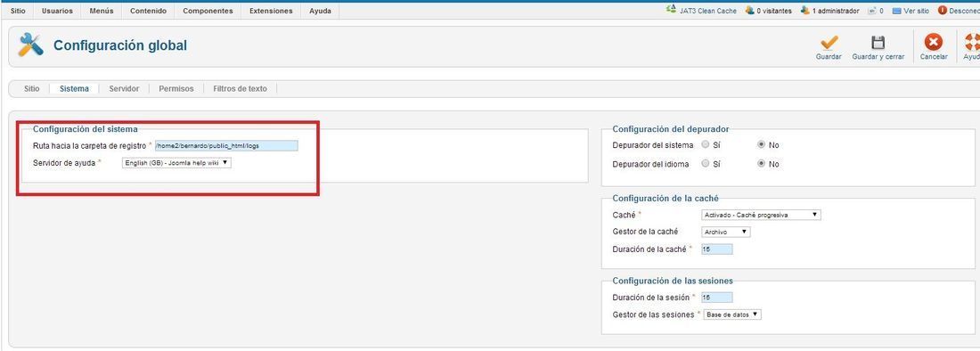This screenshot has height=351, width=980.
Task: Switch to the Sistema tab
Action: click(x=74, y=89)
